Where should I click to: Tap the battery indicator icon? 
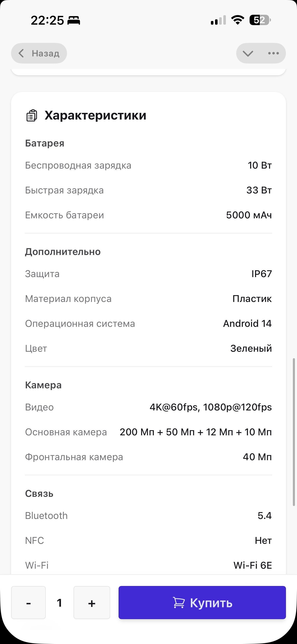(260, 20)
